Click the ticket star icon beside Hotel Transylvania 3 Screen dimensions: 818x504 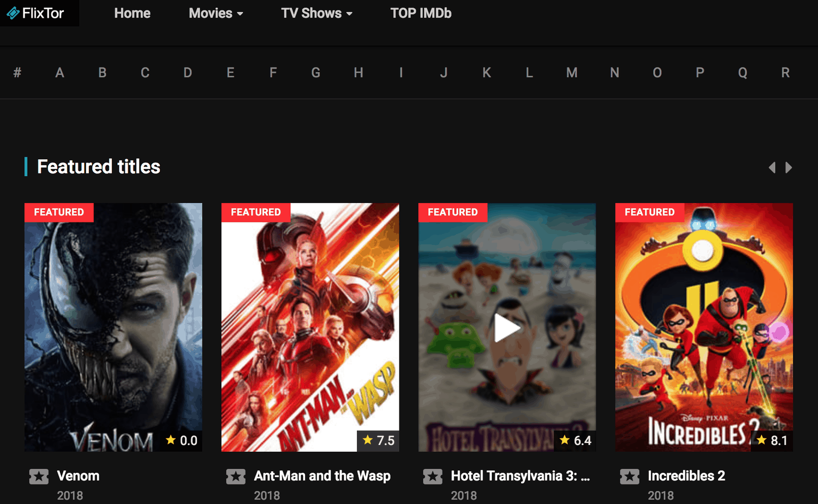point(433,477)
